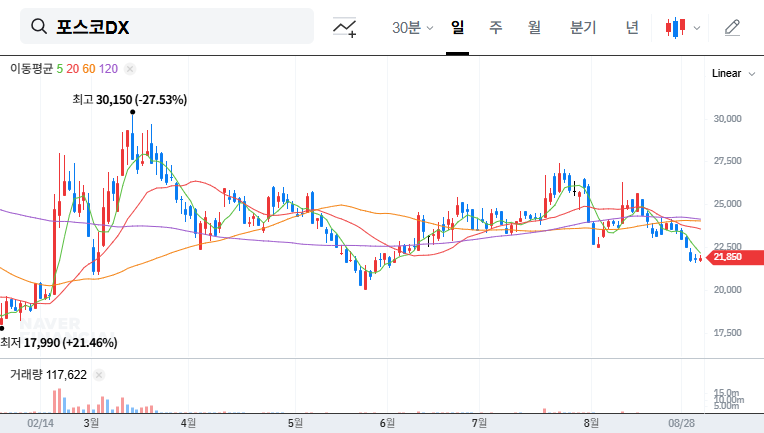Click the 이동평균 indicator label

point(31,69)
